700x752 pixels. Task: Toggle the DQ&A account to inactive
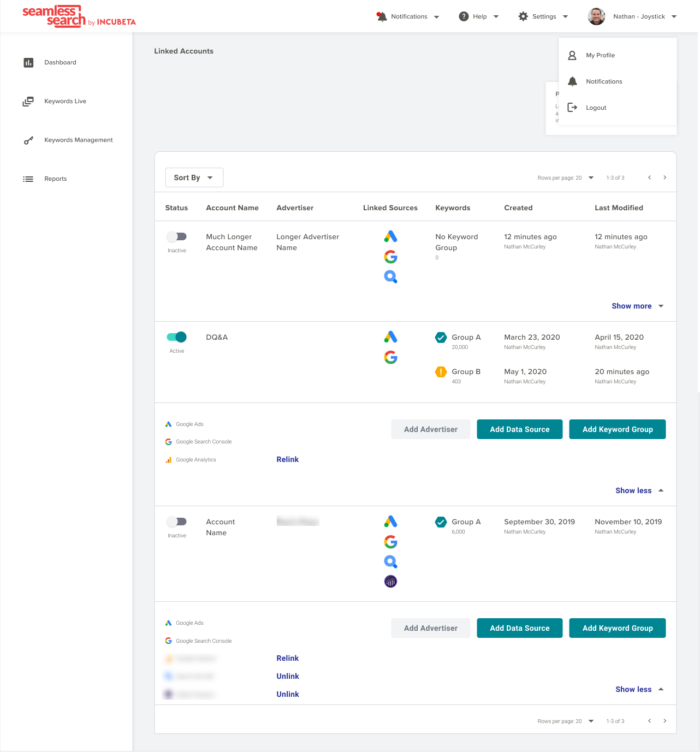tap(176, 337)
